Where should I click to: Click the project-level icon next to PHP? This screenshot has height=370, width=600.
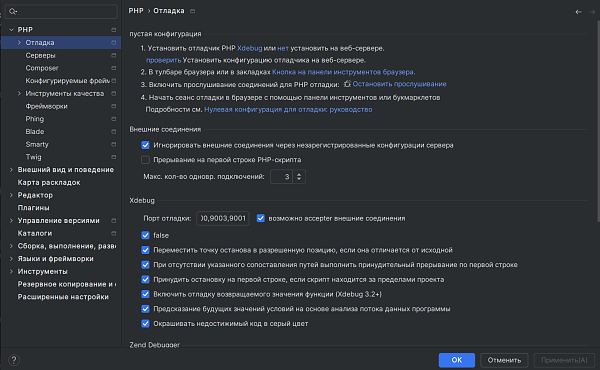[114, 30]
